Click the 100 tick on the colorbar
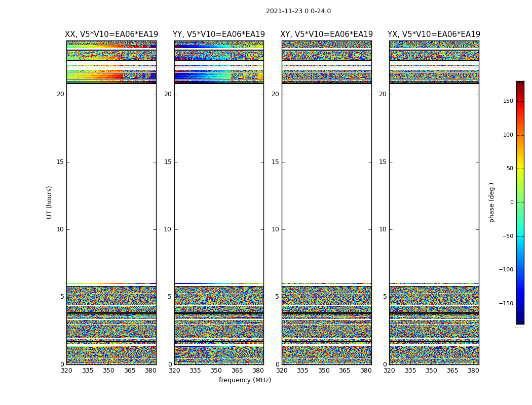This screenshot has width=532, height=405. 508,135
